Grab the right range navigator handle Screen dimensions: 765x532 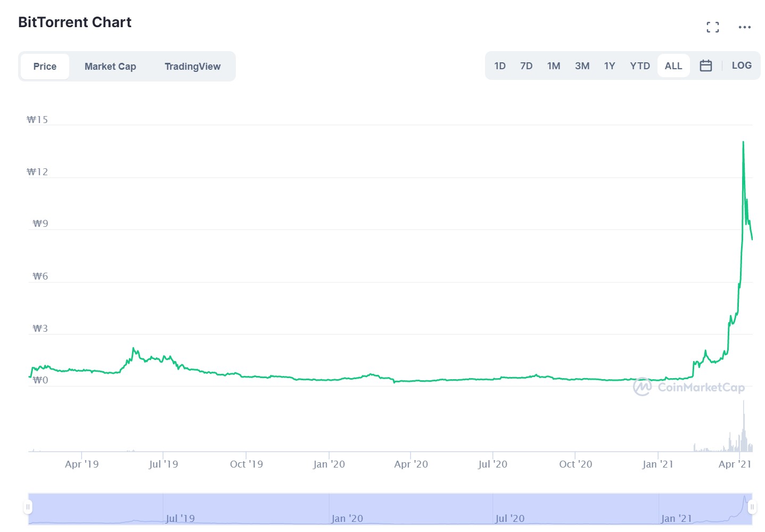(752, 507)
